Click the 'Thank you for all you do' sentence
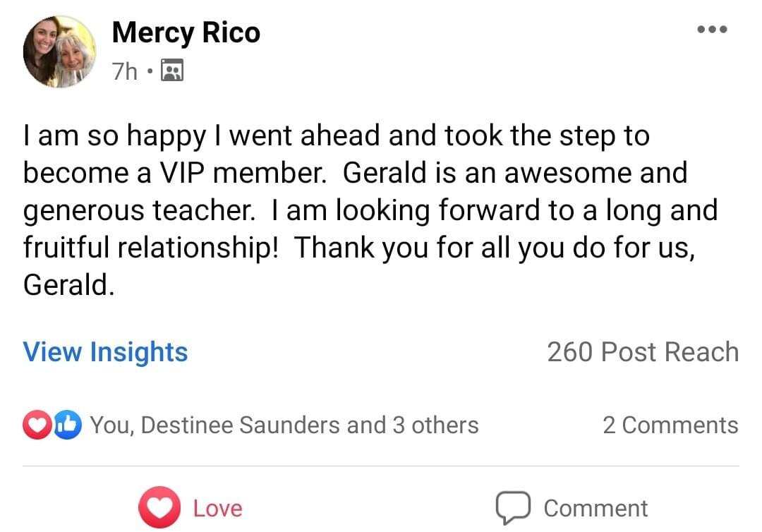This screenshot has width=762, height=532. [494, 247]
